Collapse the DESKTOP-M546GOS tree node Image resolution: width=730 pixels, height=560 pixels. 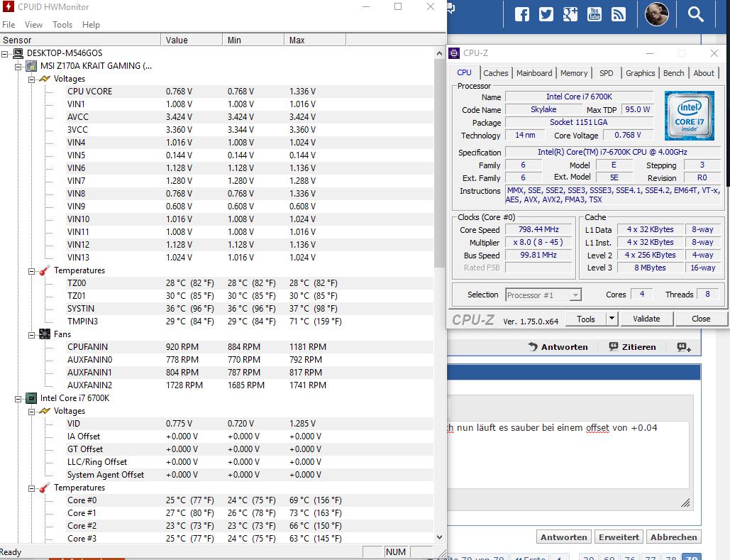(5, 53)
